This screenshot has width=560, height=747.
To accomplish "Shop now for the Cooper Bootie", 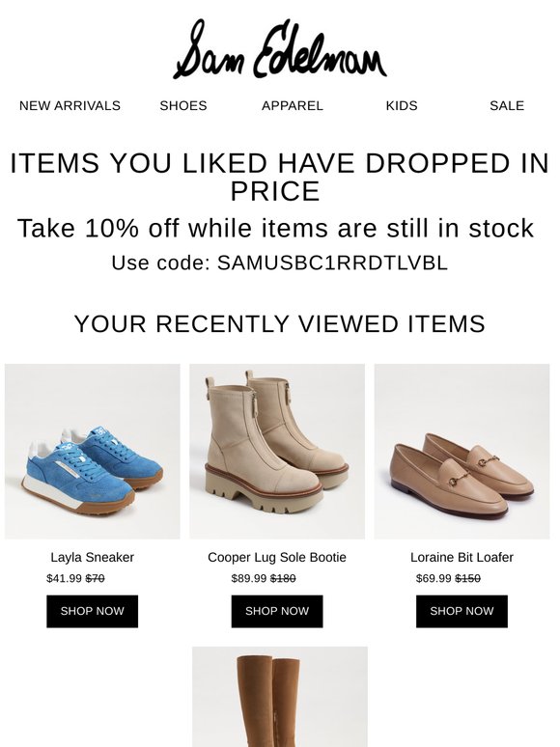I will click(277, 611).
